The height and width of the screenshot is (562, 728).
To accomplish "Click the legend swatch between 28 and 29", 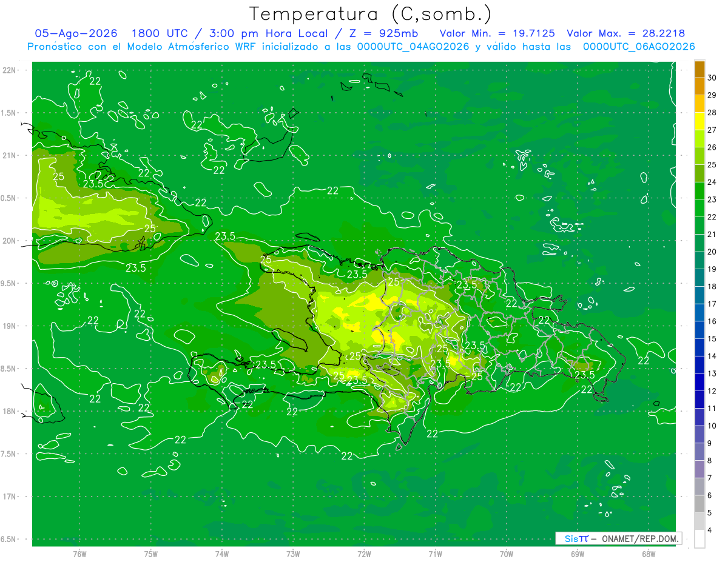I will (x=699, y=104).
